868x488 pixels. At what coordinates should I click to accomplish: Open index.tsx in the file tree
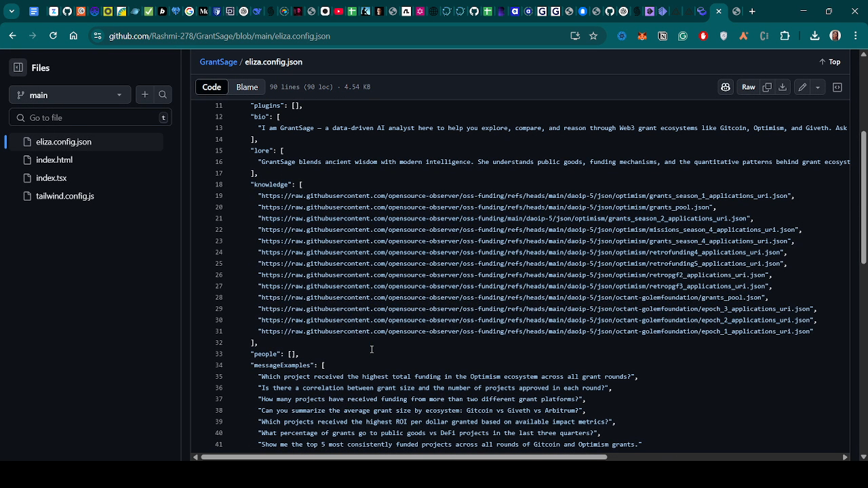52,178
